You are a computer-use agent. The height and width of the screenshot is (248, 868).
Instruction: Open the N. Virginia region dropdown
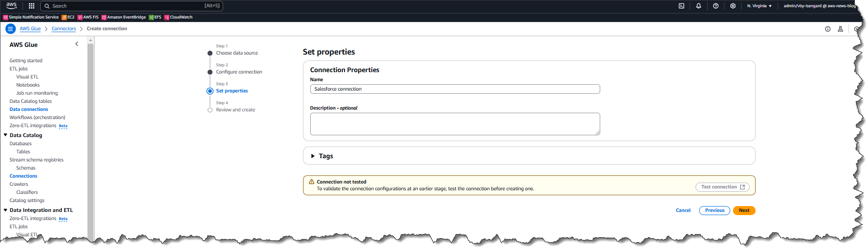pos(760,6)
